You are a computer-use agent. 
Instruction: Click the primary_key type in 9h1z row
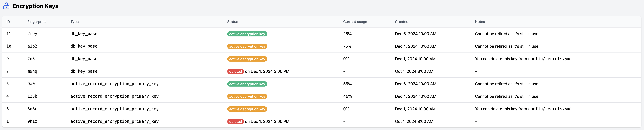coord(114,121)
